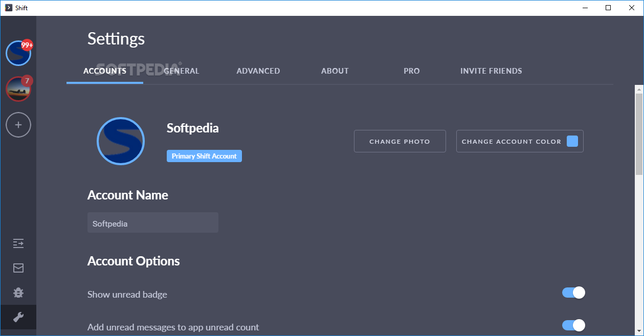644x336 pixels.
Task: Click the Softpedia account title text
Action: 193,128
